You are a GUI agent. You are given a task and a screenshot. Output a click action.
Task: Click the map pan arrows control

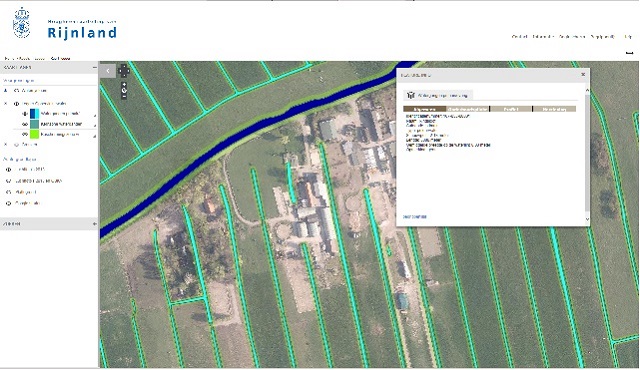tap(124, 71)
